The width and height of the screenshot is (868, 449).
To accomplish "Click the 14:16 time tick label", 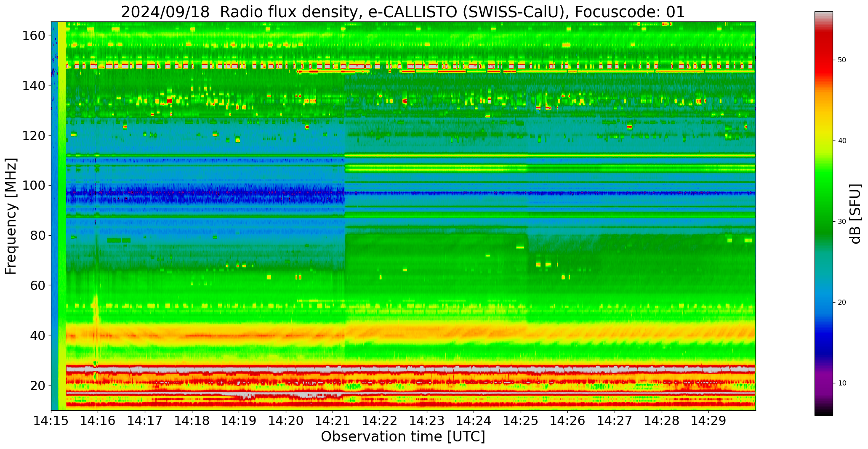I will (x=98, y=421).
